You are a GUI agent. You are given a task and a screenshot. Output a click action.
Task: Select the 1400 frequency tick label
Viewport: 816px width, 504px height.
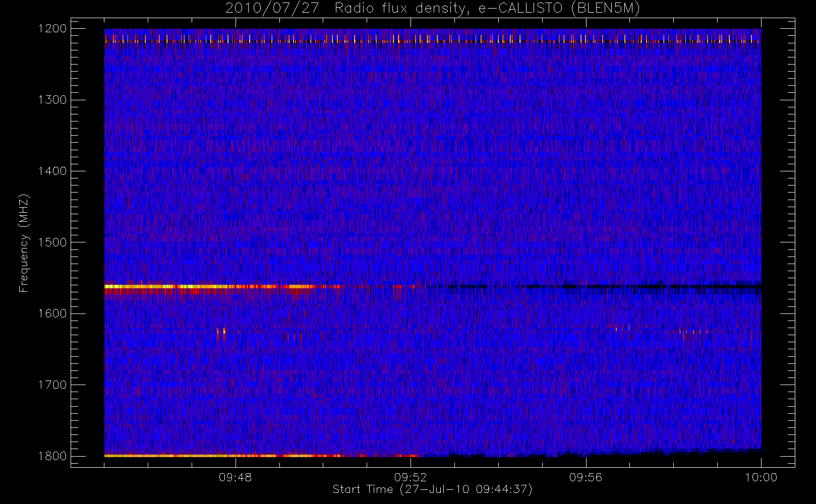point(52,171)
